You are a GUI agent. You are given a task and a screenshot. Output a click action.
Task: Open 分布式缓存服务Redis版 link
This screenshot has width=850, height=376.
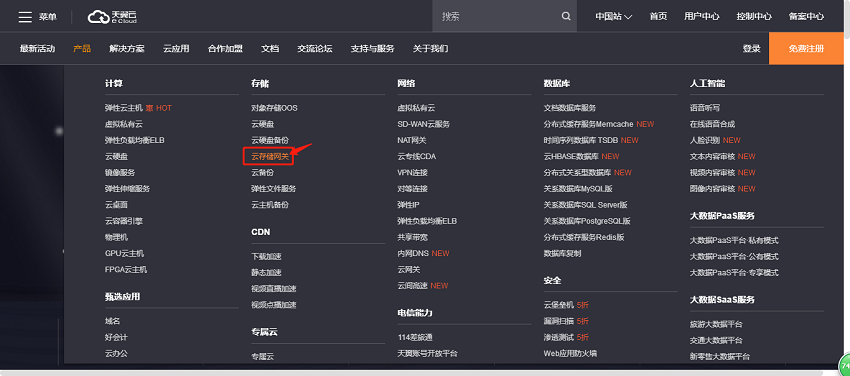pyautogui.click(x=584, y=237)
